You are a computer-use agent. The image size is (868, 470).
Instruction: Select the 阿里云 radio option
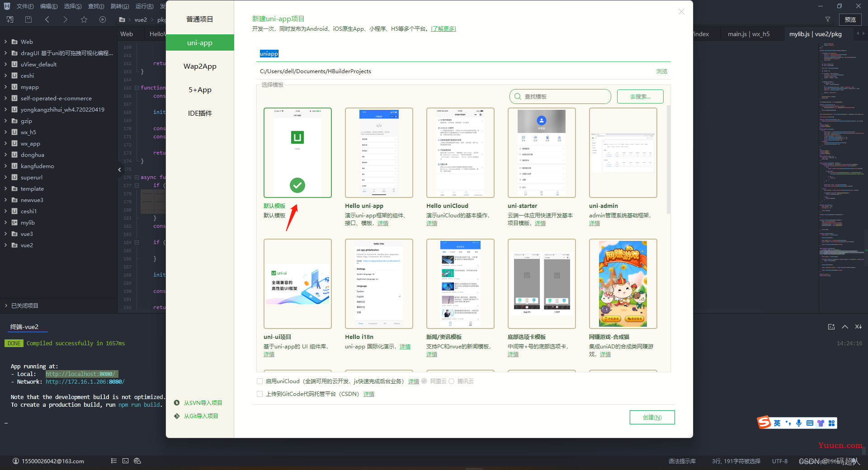click(424, 381)
